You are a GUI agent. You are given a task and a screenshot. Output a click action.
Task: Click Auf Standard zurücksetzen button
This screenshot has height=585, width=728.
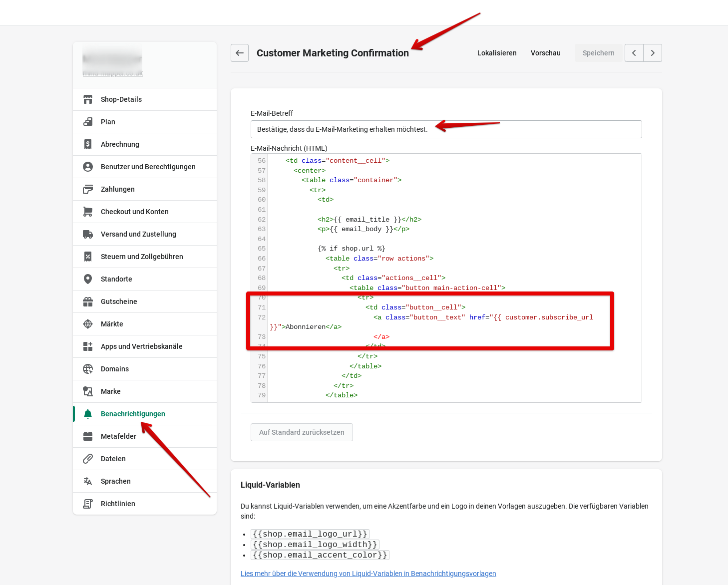[x=302, y=432]
